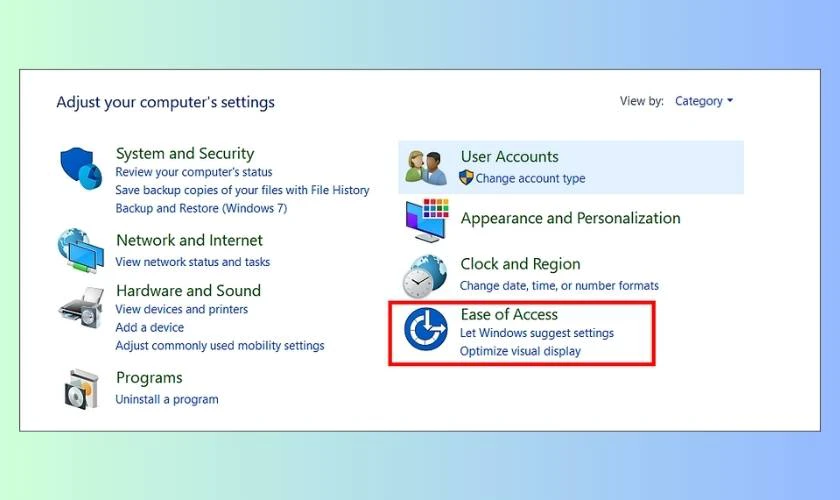Click the shield icon beside Change account type
The image size is (840, 500).
pyautogui.click(x=466, y=177)
